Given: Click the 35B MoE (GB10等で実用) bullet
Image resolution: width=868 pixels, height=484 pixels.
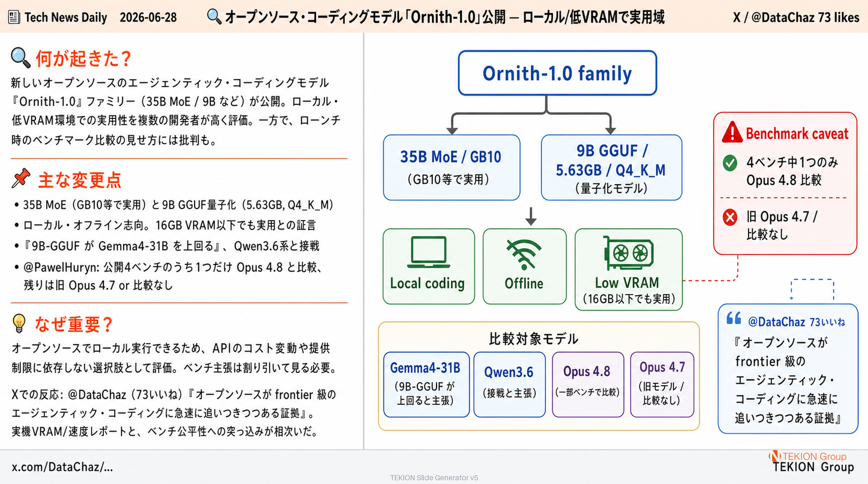Looking at the screenshot, I should coord(174,205).
